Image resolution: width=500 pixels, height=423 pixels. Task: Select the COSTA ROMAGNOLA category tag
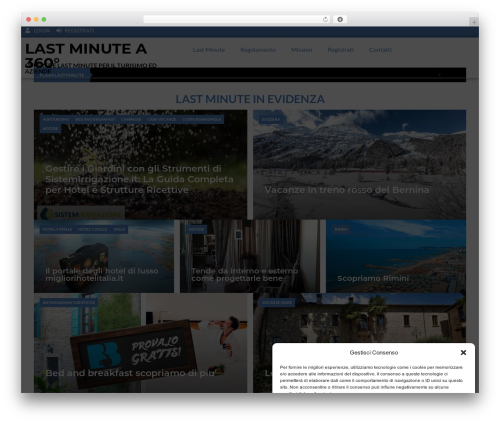[x=202, y=119]
